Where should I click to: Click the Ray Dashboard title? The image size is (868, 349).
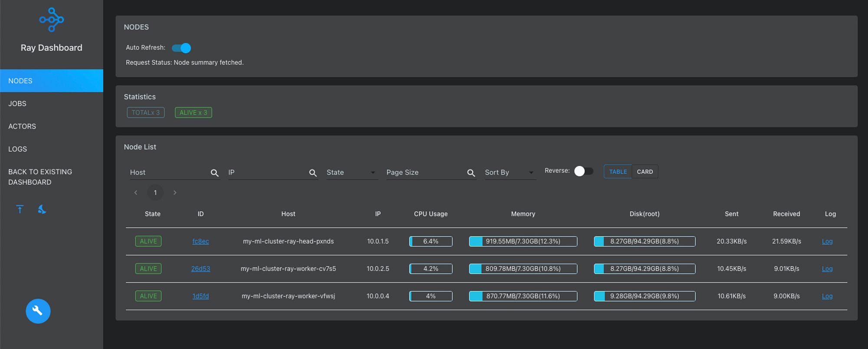click(x=52, y=48)
